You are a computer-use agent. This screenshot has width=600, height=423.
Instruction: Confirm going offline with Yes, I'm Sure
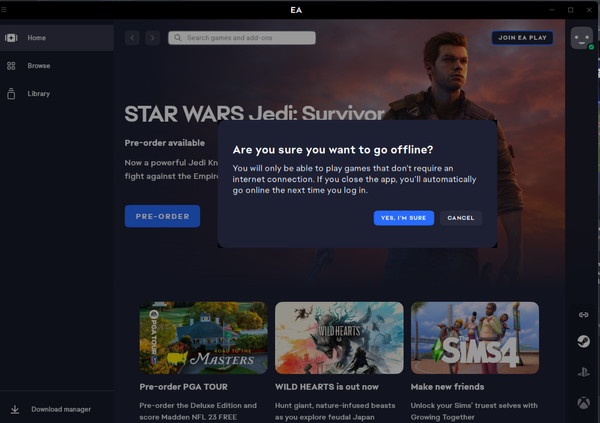[x=404, y=218]
